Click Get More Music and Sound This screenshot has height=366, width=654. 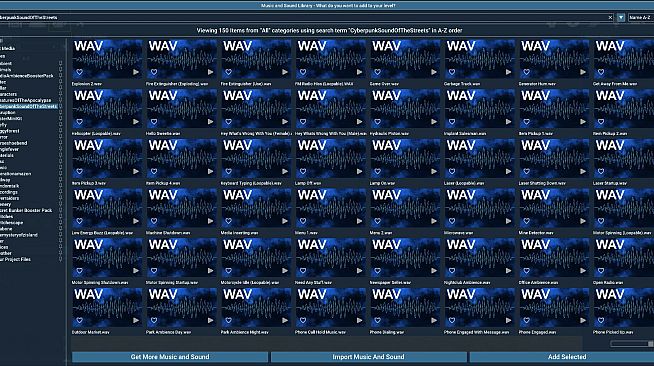click(x=170, y=357)
